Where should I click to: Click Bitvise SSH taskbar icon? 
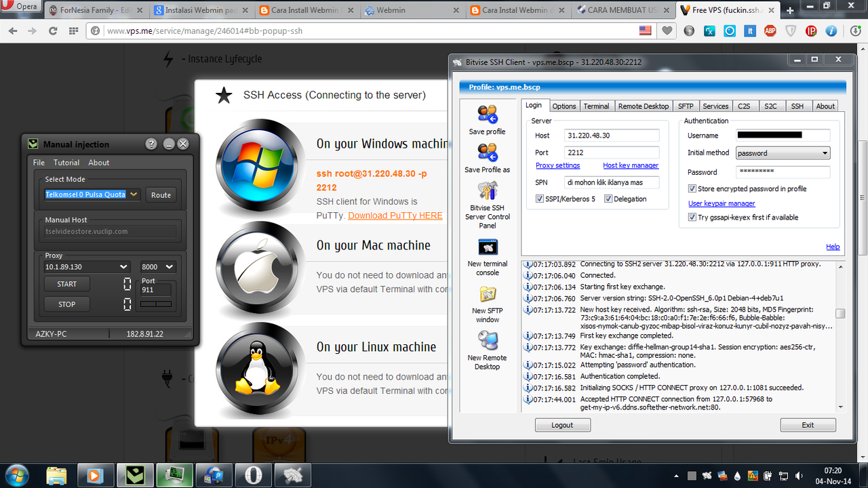(293, 474)
